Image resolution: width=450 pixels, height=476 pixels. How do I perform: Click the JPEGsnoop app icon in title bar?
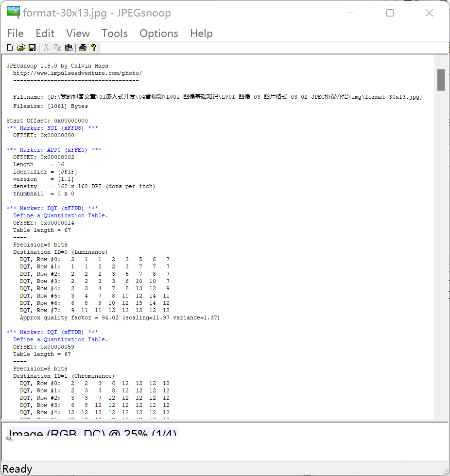point(13,13)
